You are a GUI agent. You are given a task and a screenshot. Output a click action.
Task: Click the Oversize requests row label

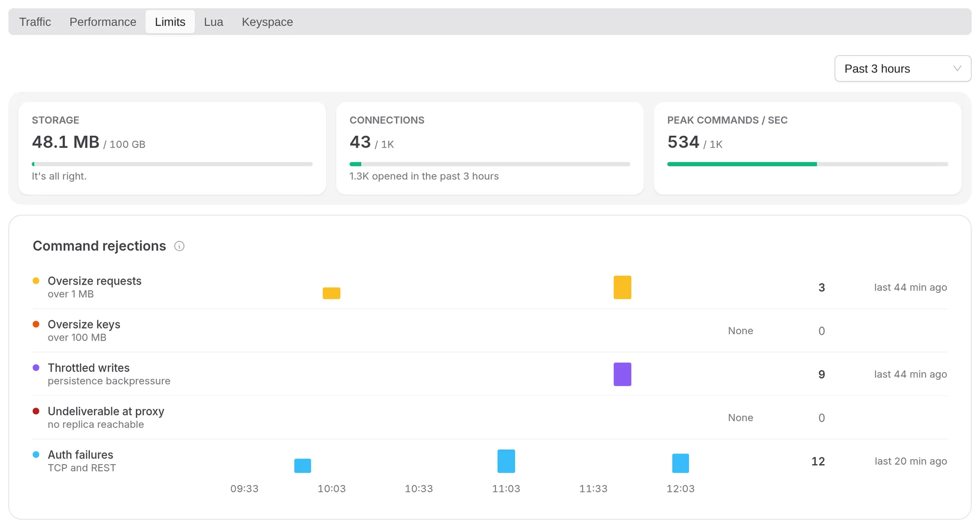tap(94, 281)
